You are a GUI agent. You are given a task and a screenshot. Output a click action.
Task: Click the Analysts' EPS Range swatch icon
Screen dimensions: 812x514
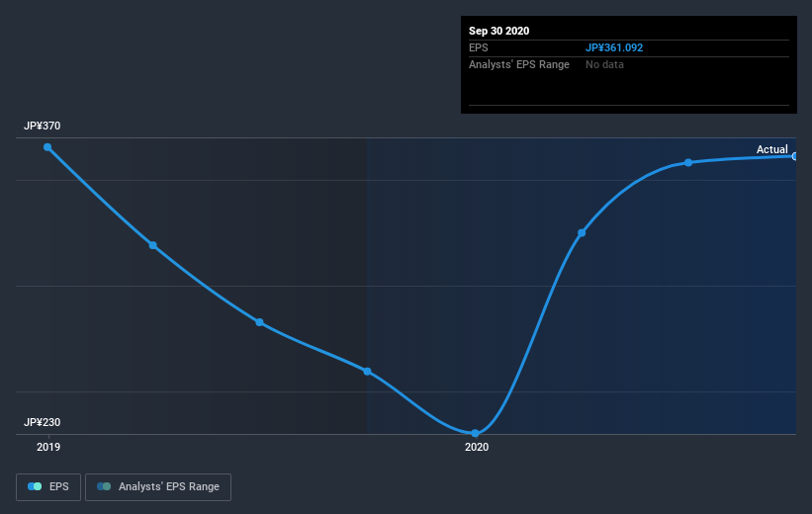pyautogui.click(x=104, y=486)
